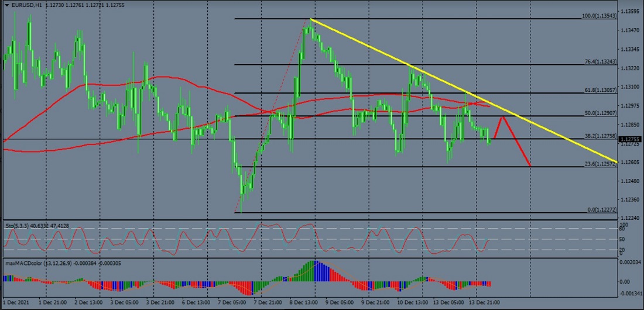This screenshot has height=310, width=644.
Task: Click the 61.8 Fibonacci level label
Action: pyautogui.click(x=600, y=90)
